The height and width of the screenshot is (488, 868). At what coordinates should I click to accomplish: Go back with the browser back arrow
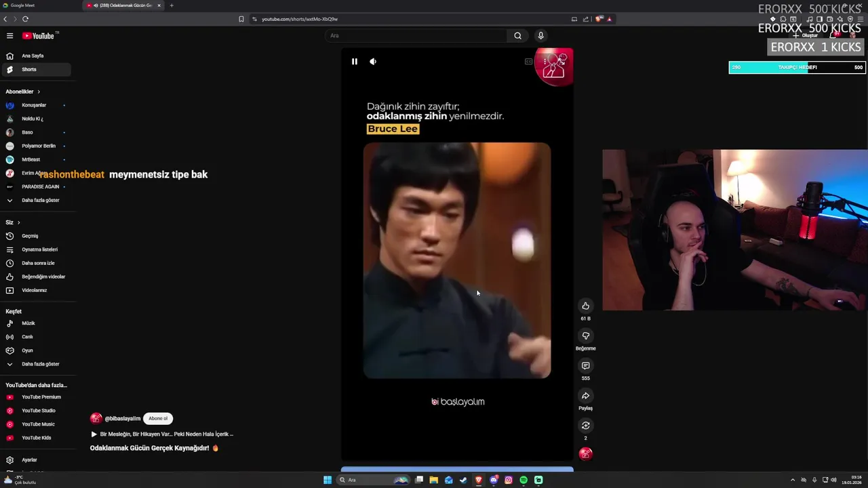pos(5,19)
